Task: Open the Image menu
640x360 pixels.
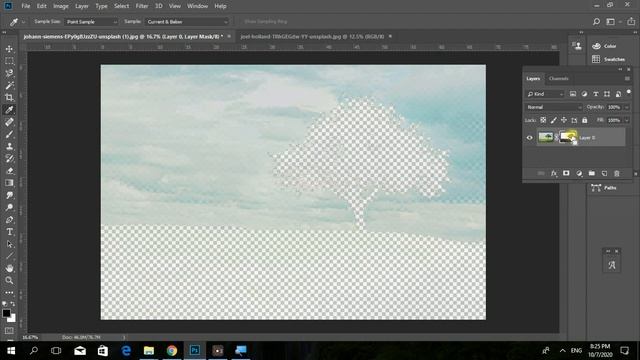Action: click(61, 6)
